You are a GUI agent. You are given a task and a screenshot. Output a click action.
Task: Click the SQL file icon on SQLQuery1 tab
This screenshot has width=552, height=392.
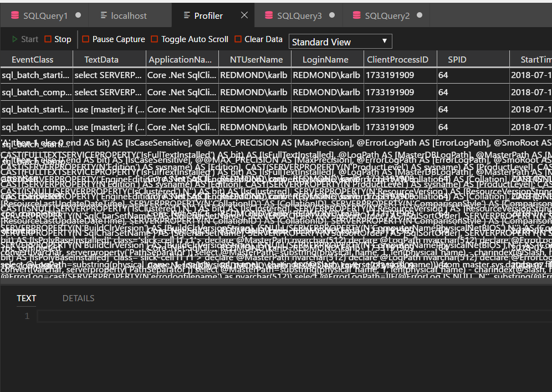click(14, 15)
